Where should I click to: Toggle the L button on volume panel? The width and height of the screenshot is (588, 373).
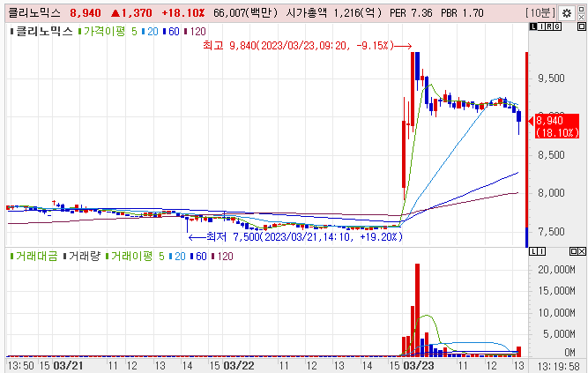(533, 251)
